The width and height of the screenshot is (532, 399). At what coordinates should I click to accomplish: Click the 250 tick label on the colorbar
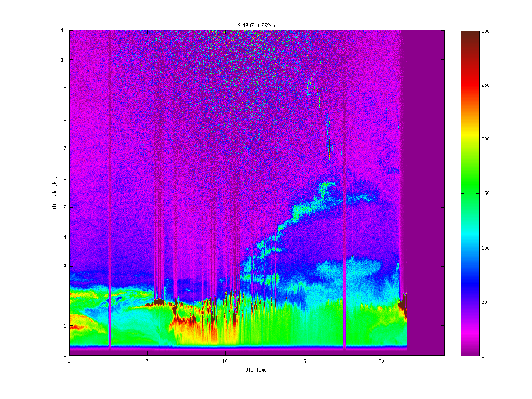[x=486, y=85]
